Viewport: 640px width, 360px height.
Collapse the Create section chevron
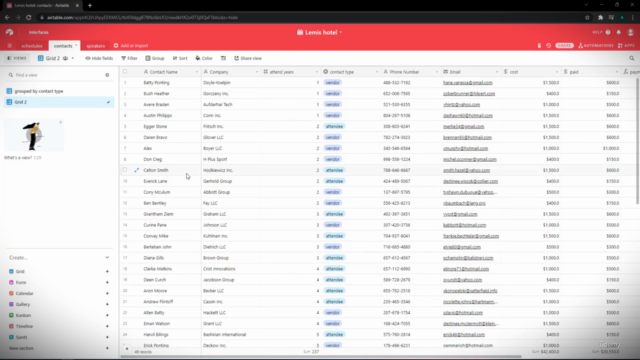pyautogui.click(x=107, y=258)
